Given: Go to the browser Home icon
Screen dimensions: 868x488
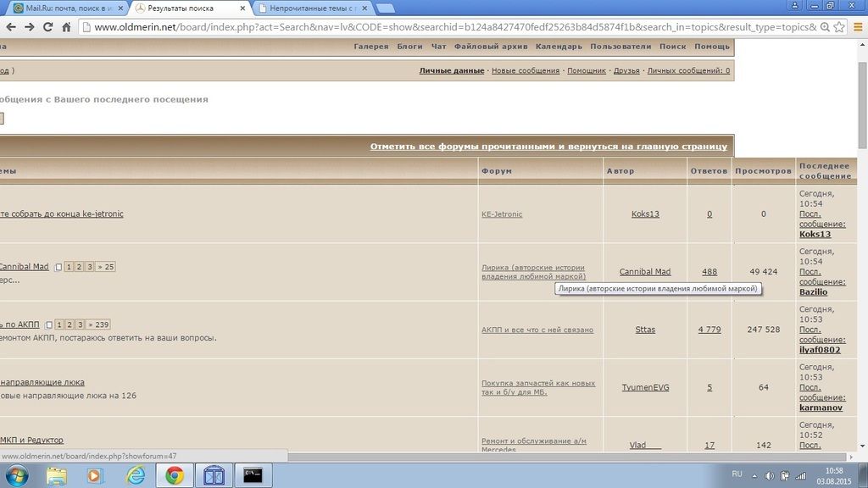Looking at the screenshot, I should coord(66,27).
